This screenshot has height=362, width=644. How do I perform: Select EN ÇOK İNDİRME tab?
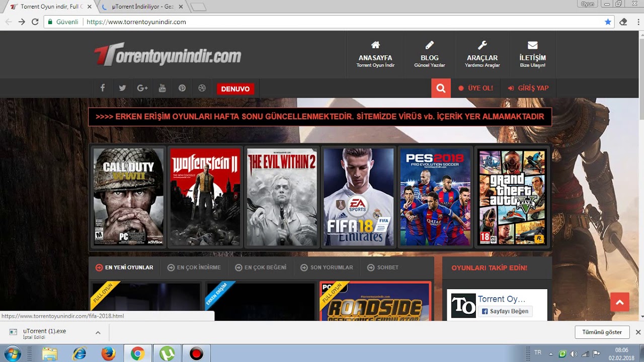coord(194,267)
